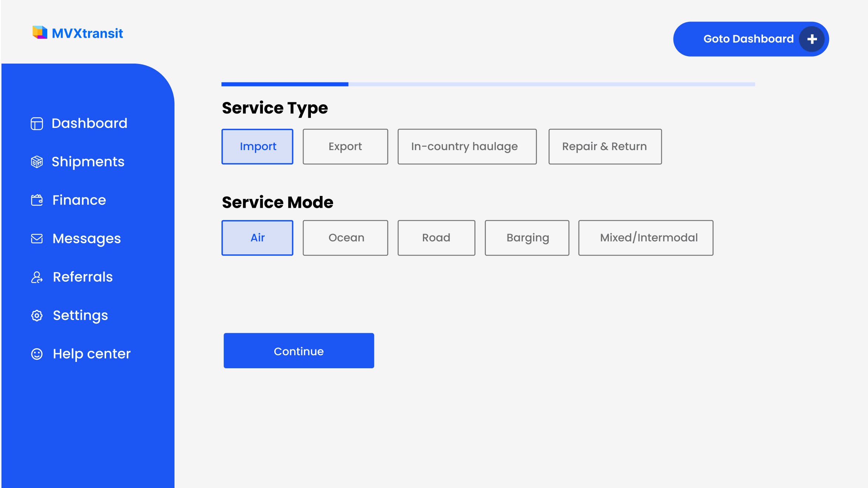Click the Finance wallet icon
Viewport: 868px width, 488px height.
[x=37, y=200]
